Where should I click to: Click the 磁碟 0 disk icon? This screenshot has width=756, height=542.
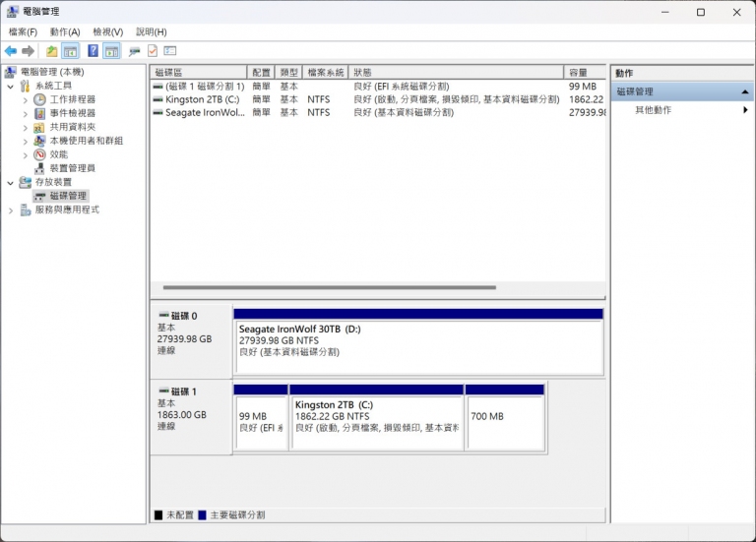[164, 316]
